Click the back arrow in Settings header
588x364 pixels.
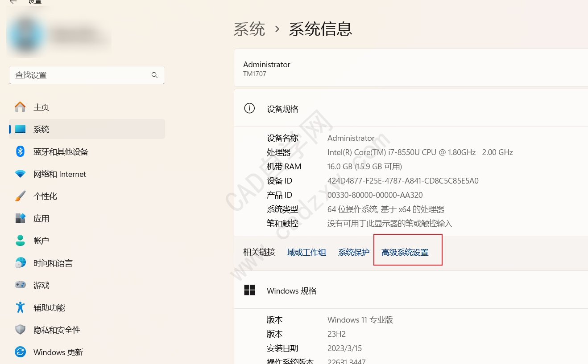(x=13, y=2)
